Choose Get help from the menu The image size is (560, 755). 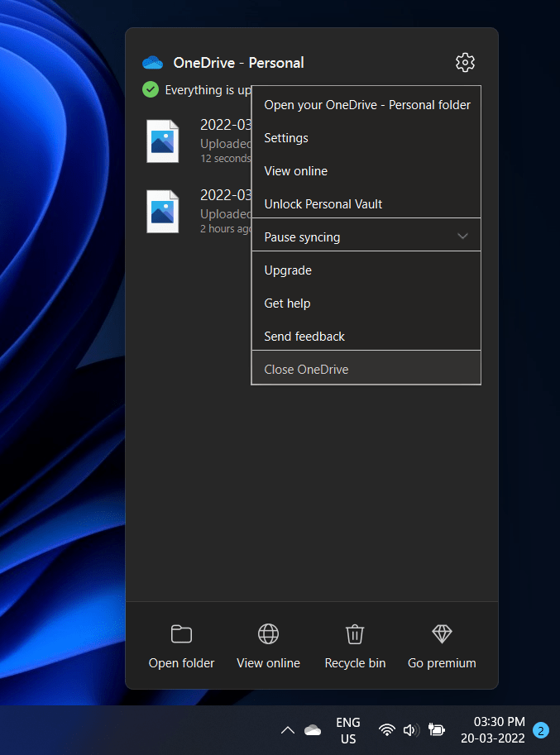[x=366, y=303]
